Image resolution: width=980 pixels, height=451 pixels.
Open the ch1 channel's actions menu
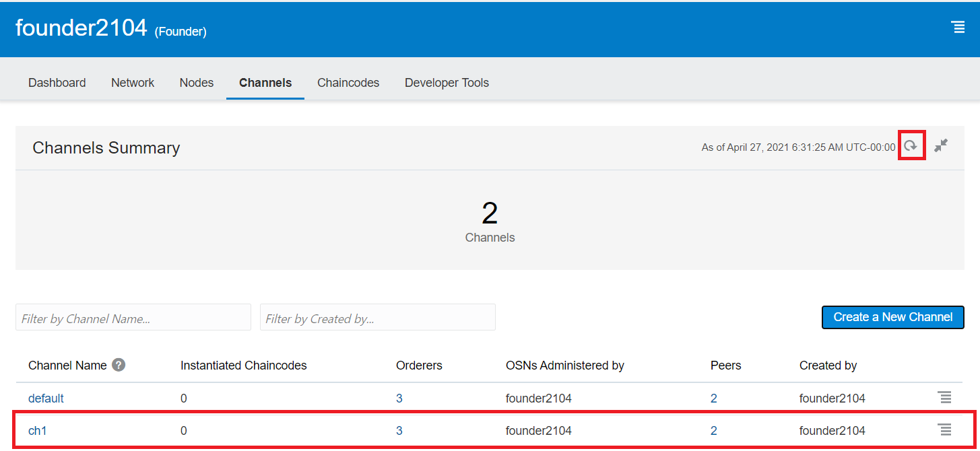[x=945, y=429]
